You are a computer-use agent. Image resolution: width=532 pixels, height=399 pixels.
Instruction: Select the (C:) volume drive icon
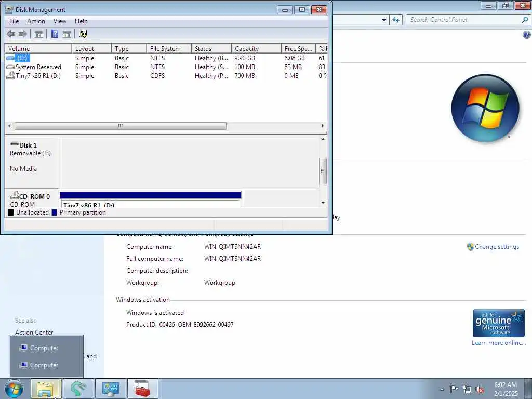pos(10,58)
